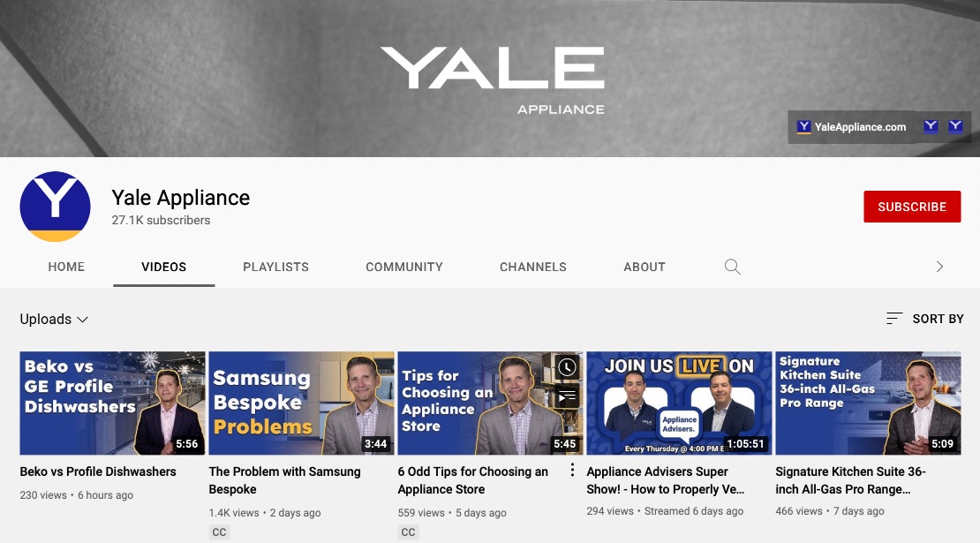Click the 1.4K views • 2 days ago text
This screenshot has width=980, height=543.
point(265,512)
